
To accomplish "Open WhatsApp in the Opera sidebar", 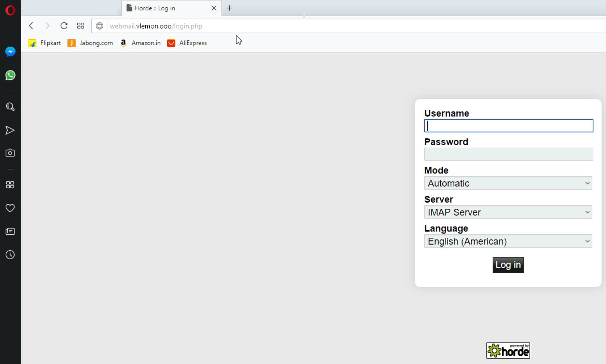I will click(x=10, y=75).
